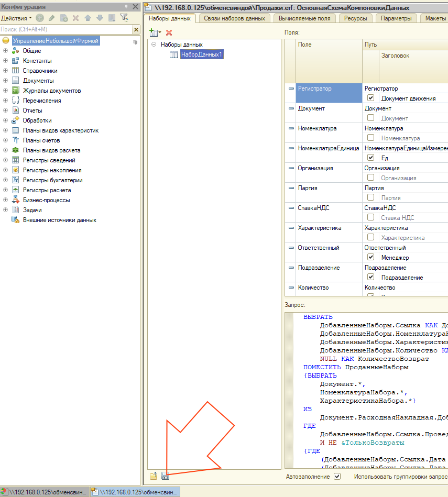Click the pencil edit icon in configuration toolbar
This screenshot has width=448, height=497.
point(52,18)
